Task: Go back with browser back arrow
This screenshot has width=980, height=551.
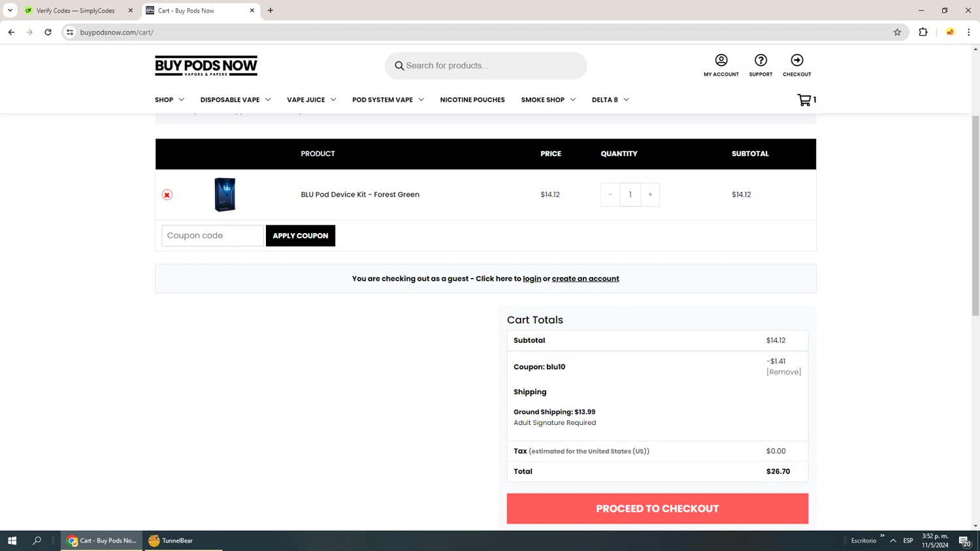Action: (x=11, y=32)
